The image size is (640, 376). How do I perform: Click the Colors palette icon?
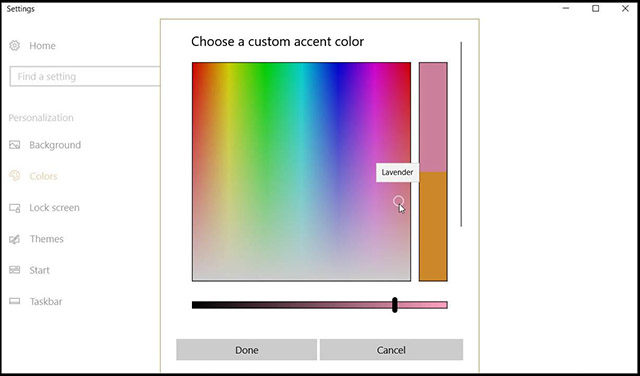pyautogui.click(x=15, y=176)
